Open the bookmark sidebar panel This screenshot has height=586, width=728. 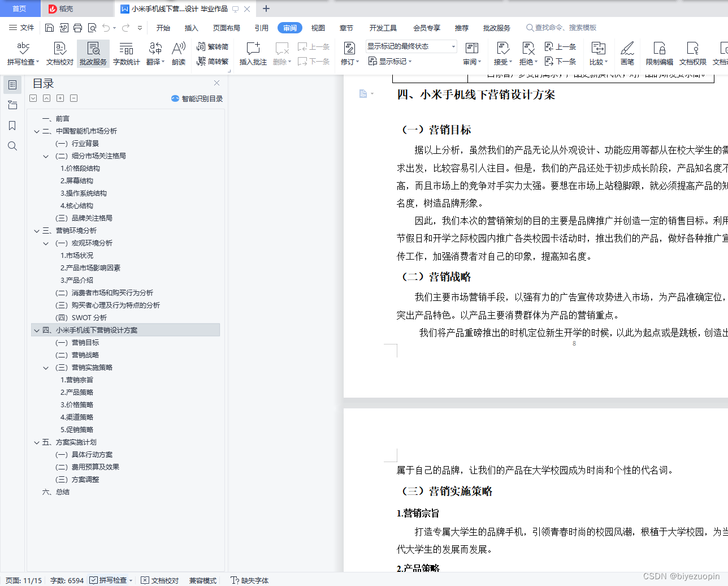12,126
